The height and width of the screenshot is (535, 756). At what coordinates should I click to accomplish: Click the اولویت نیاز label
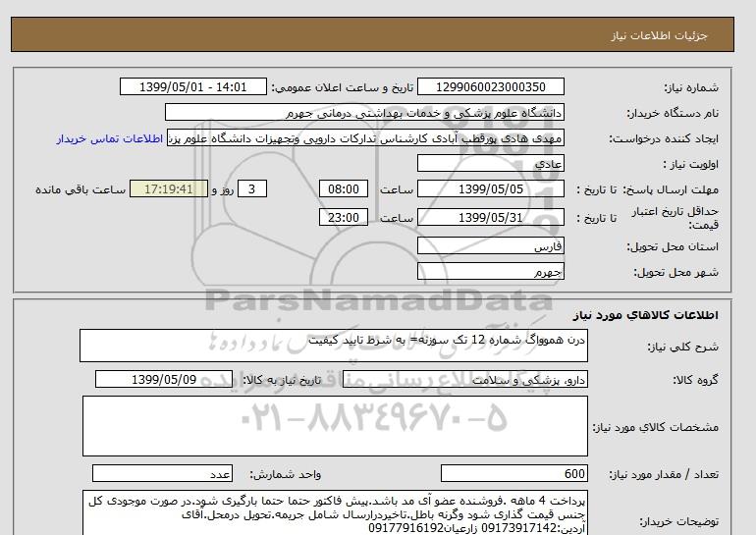tap(691, 164)
